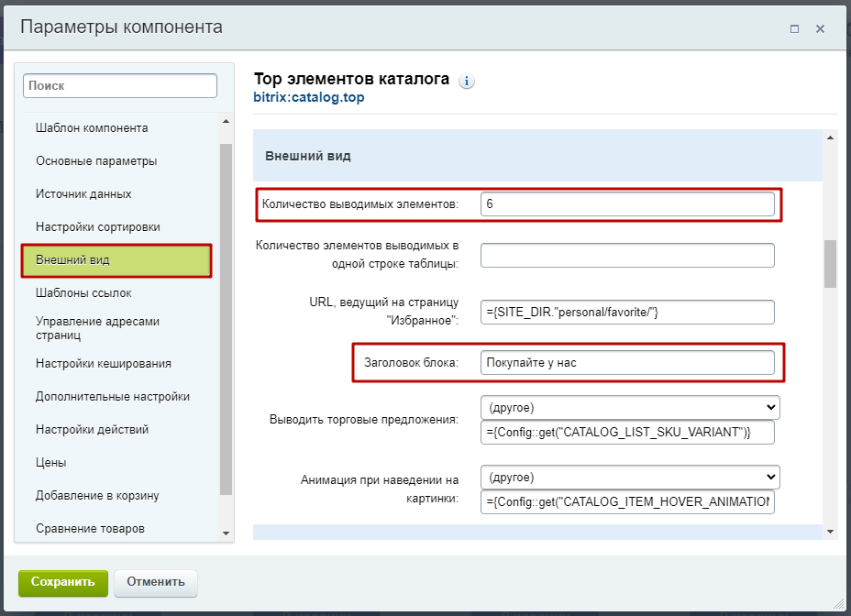Image resolution: width=851 pixels, height=616 pixels.
Task: Click the parameters panel scroll up arrow
Action: point(830,137)
